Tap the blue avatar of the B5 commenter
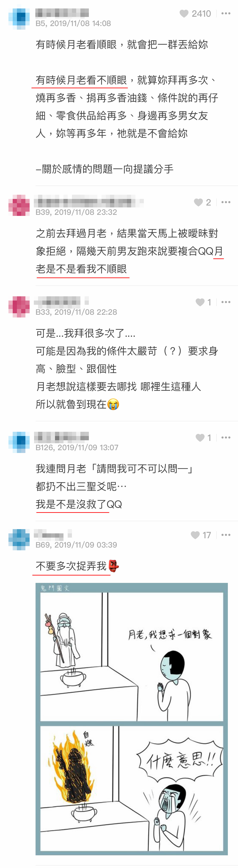Screen dimensions: 238x868 (x=19, y=19)
